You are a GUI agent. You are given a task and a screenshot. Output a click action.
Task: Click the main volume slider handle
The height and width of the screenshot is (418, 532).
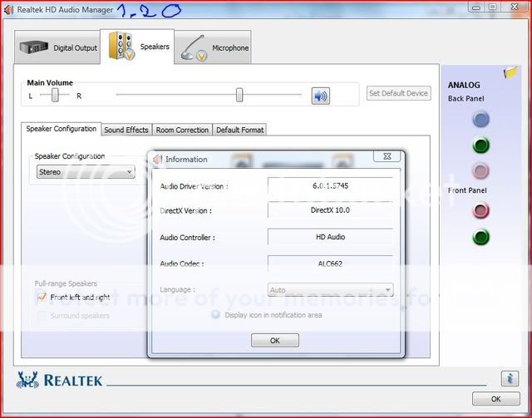click(x=239, y=95)
